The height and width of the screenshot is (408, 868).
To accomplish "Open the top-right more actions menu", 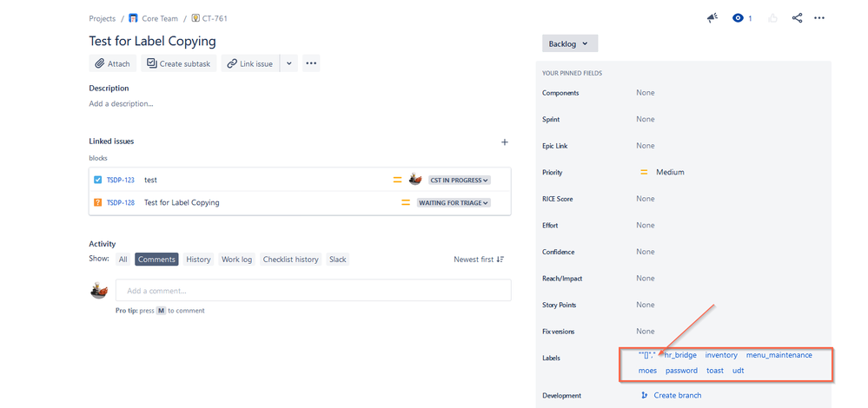I will pyautogui.click(x=819, y=18).
